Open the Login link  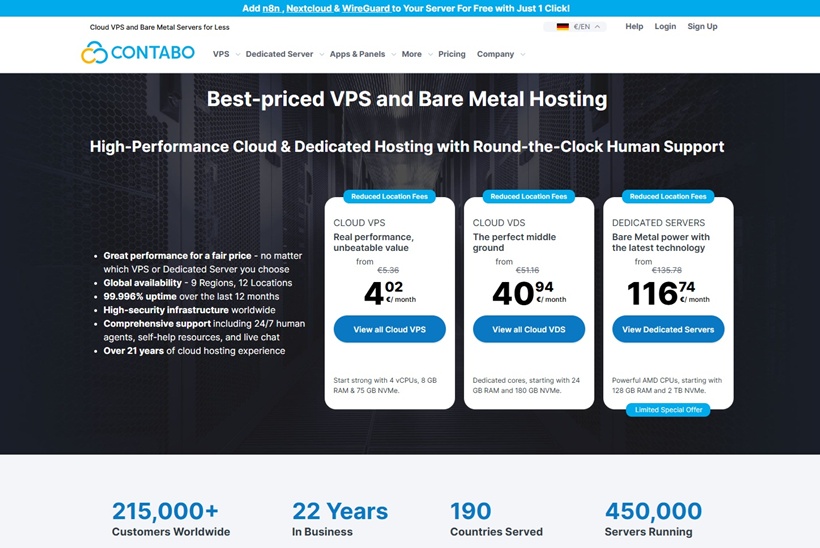(x=665, y=26)
